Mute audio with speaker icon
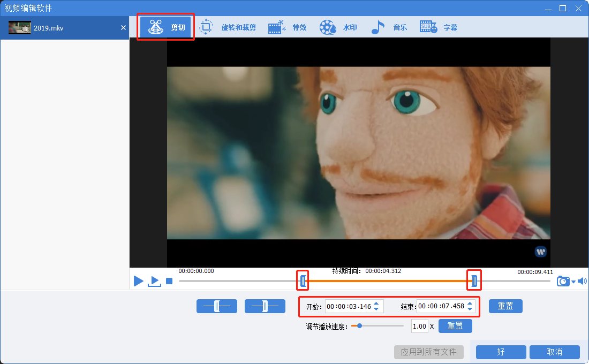 (582, 281)
